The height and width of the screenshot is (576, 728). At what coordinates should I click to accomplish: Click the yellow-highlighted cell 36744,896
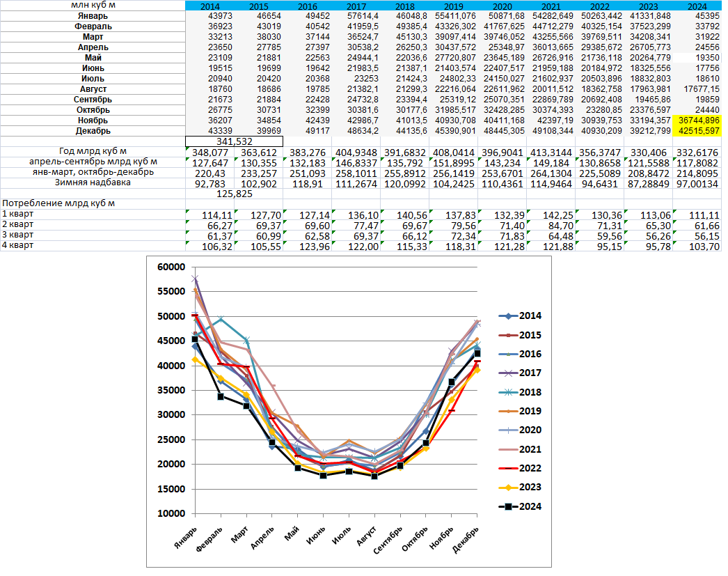[x=697, y=120]
